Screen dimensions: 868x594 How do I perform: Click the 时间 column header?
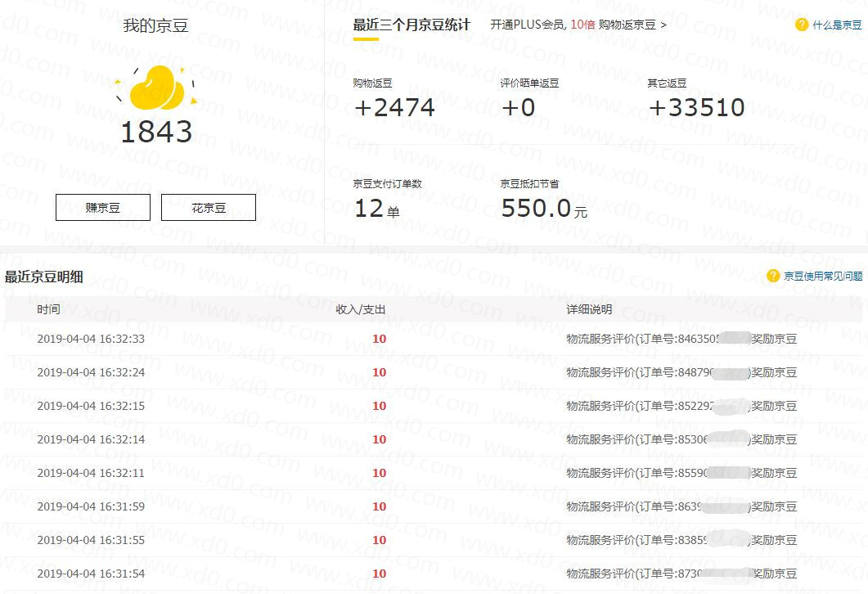(x=49, y=309)
